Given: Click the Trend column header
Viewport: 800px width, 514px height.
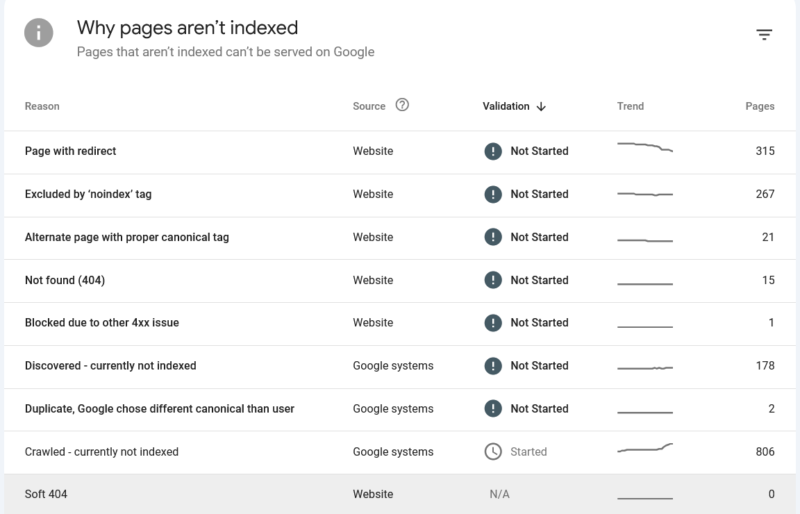Looking at the screenshot, I should tap(630, 106).
